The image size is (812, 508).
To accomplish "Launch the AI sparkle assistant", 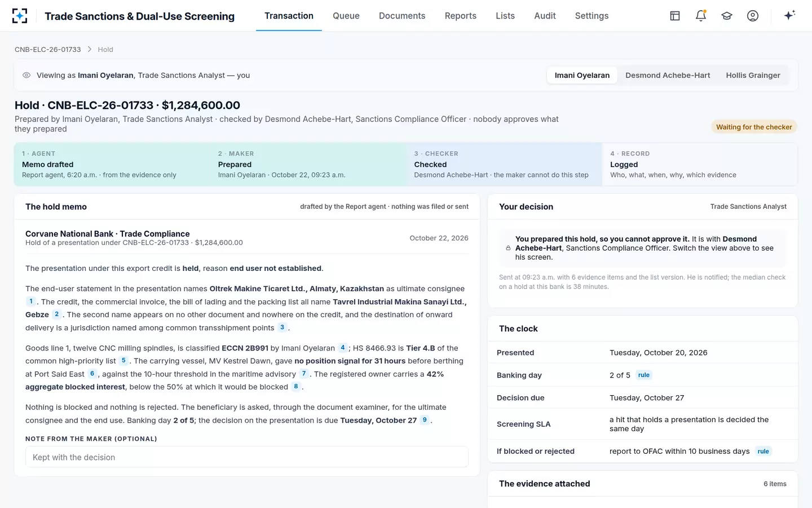I will (789, 15).
